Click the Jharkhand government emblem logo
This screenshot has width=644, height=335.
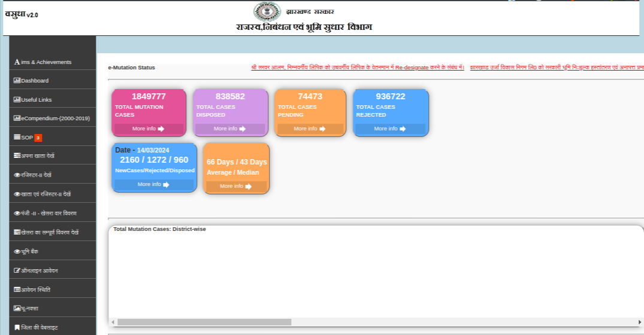click(267, 12)
